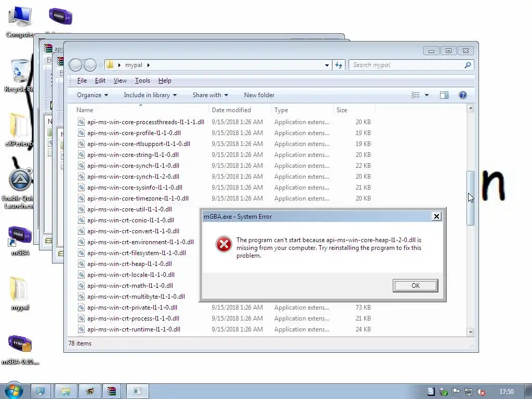Click OK in the mGBA System Error dialog
532x399 pixels.
click(x=415, y=285)
